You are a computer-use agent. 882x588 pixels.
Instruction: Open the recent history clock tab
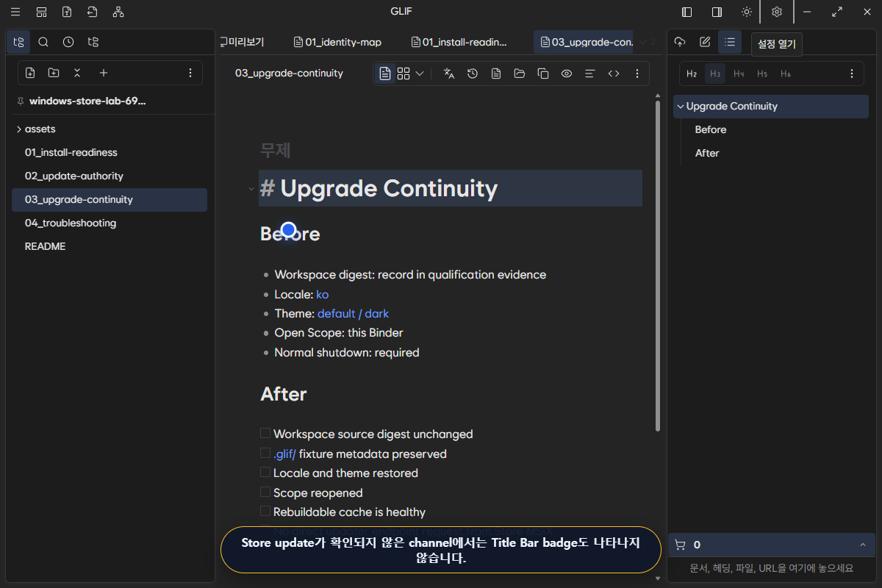pyautogui.click(x=68, y=42)
